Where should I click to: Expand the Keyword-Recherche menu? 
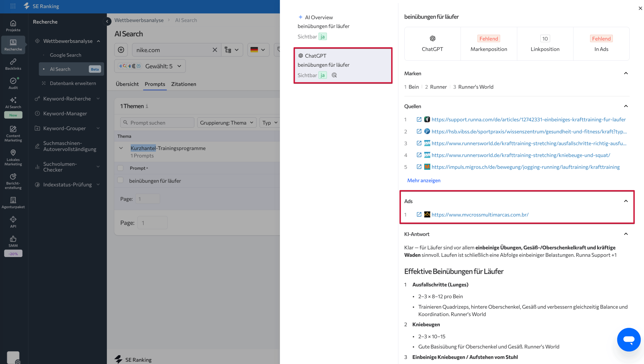98,99
